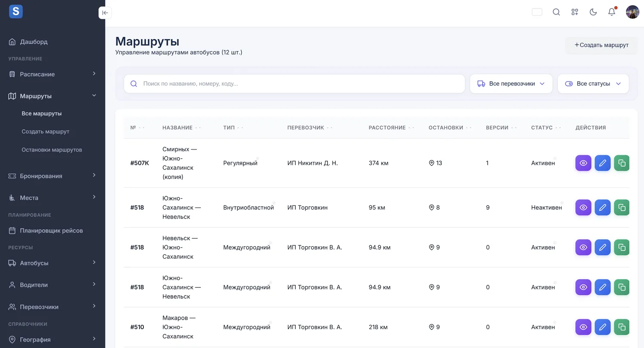644x348 pixels.
Task: Click the Внутриобластной type cell
Action: point(249,208)
